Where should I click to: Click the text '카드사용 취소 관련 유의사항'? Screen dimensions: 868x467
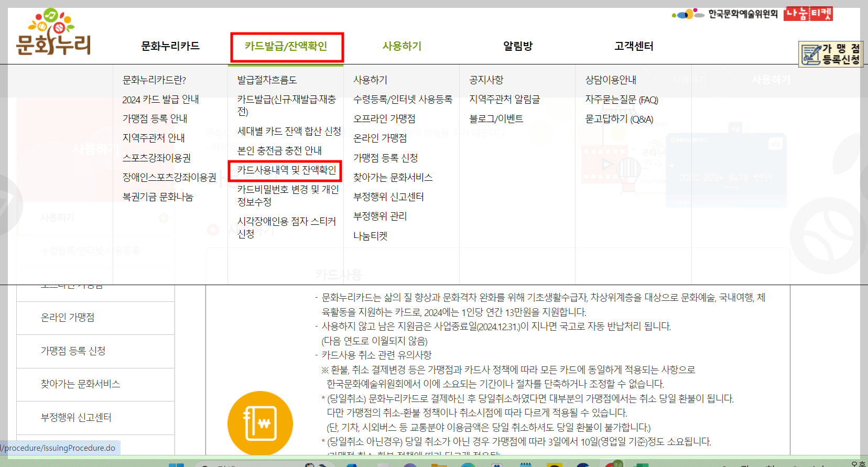coord(376,355)
